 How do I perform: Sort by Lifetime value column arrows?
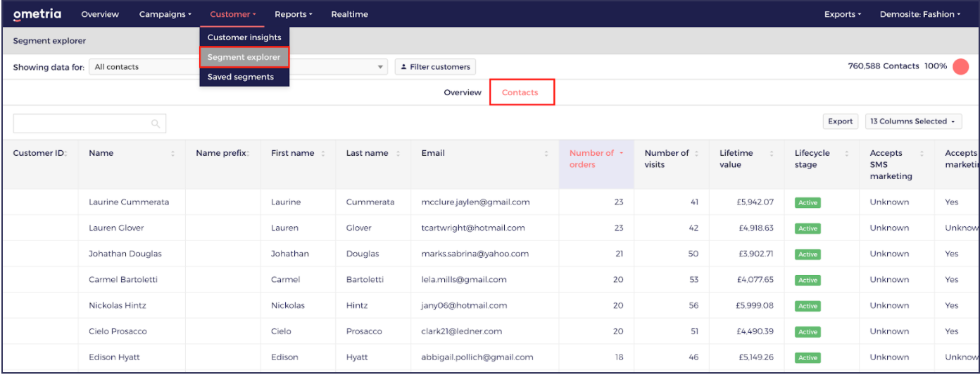tap(772, 153)
